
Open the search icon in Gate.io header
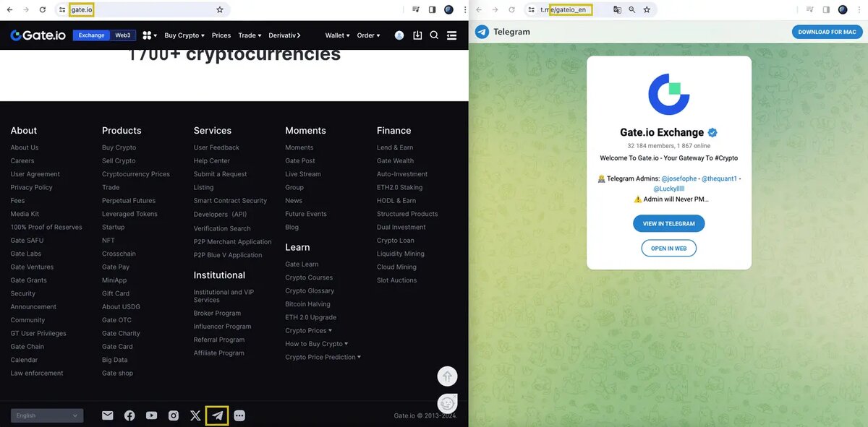(x=434, y=35)
